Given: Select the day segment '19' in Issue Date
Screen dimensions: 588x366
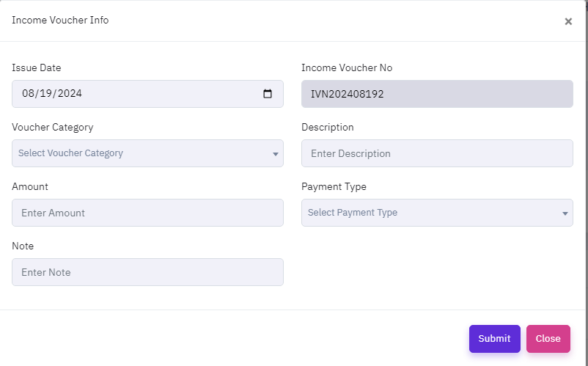Looking at the screenshot, I should click(x=47, y=94).
